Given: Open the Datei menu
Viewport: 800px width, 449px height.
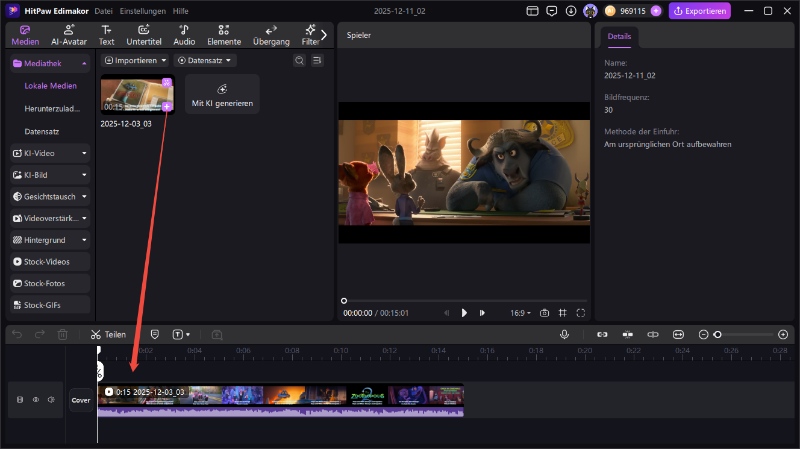Looking at the screenshot, I should (104, 11).
